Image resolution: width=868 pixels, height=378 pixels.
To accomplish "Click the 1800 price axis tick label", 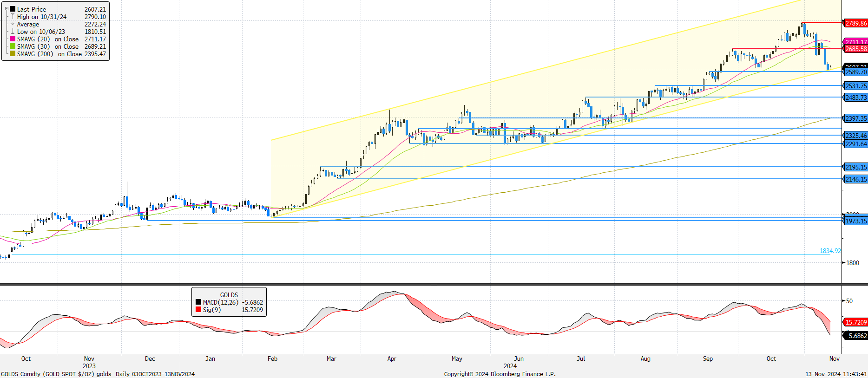I will pos(853,263).
